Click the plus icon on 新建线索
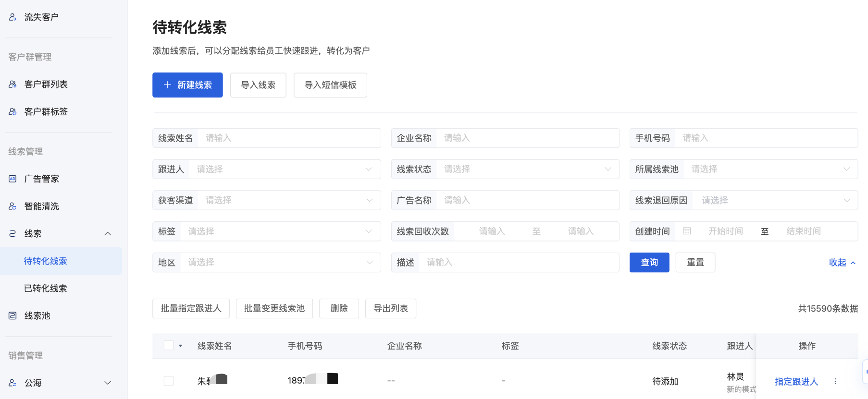This screenshot has width=868, height=399. point(167,85)
